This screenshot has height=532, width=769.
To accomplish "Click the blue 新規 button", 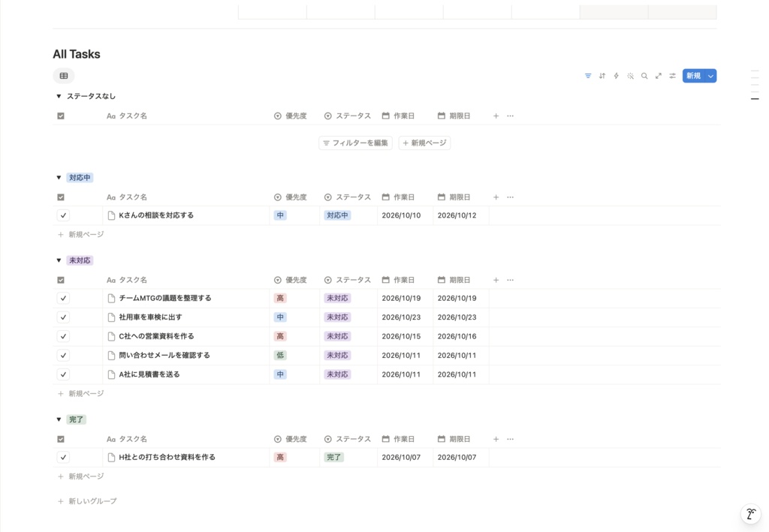I will [x=693, y=76].
